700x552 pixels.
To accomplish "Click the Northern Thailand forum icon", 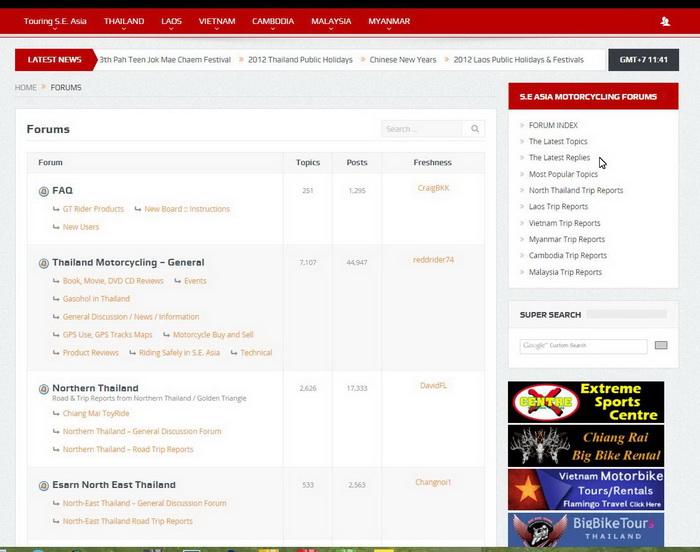I will (43, 389).
